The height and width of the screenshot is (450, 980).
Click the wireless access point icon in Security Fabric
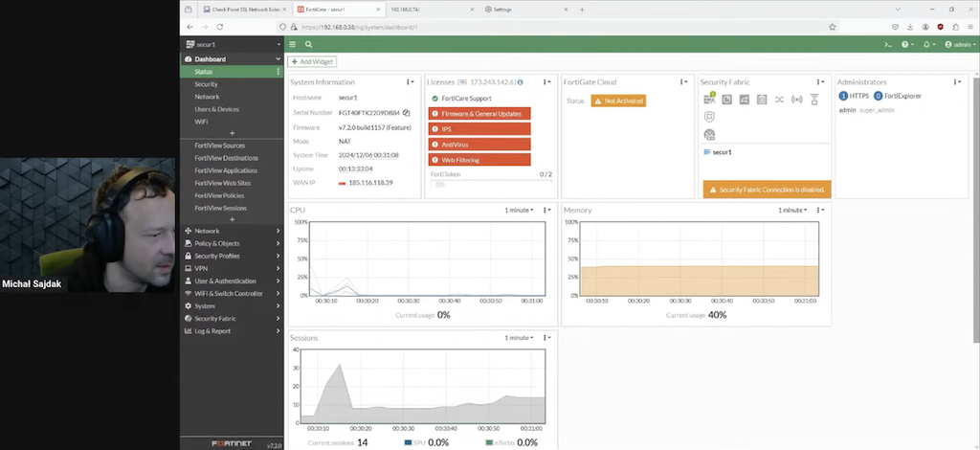pyautogui.click(x=796, y=100)
